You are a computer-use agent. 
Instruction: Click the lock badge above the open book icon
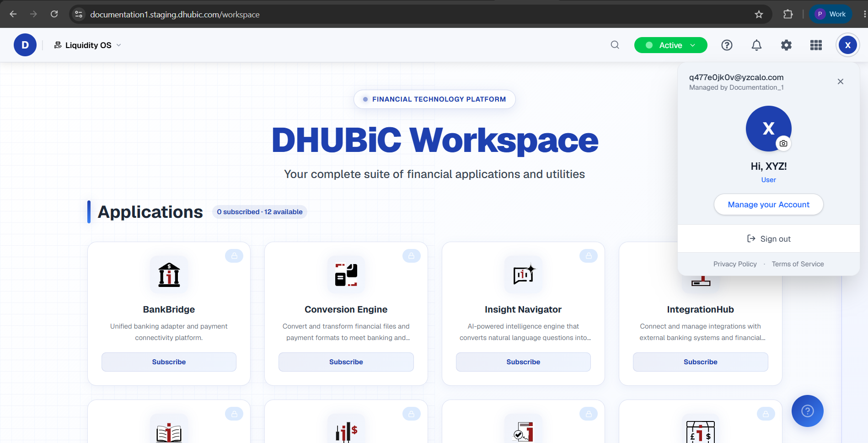234,414
